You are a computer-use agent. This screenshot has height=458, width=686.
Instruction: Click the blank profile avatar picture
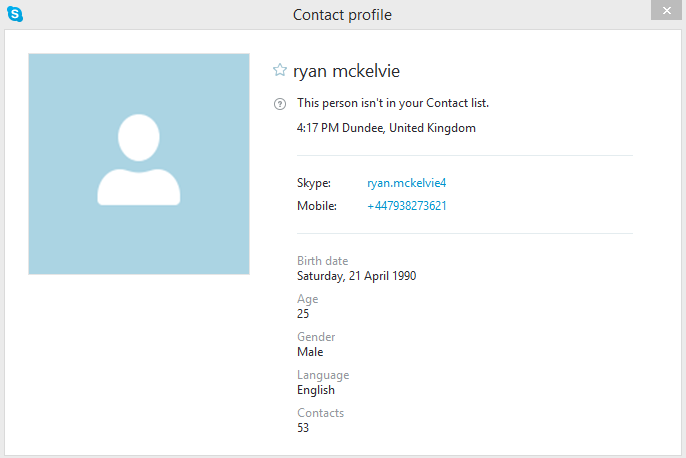pyautogui.click(x=139, y=164)
